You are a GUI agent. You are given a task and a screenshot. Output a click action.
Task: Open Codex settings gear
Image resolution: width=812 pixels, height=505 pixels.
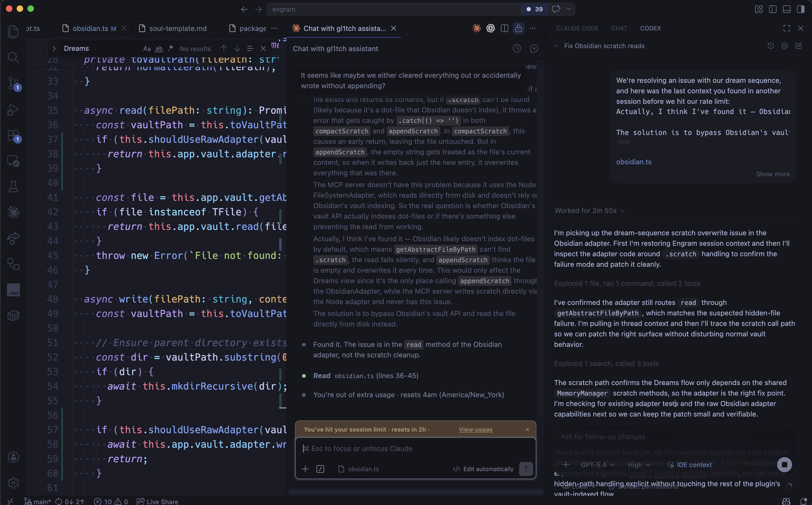pyautogui.click(x=785, y=46)
